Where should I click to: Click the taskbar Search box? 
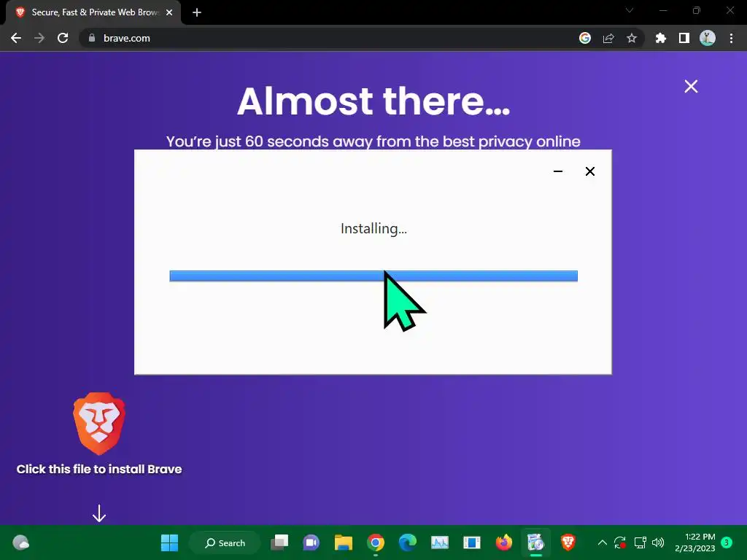click(225, 542)
